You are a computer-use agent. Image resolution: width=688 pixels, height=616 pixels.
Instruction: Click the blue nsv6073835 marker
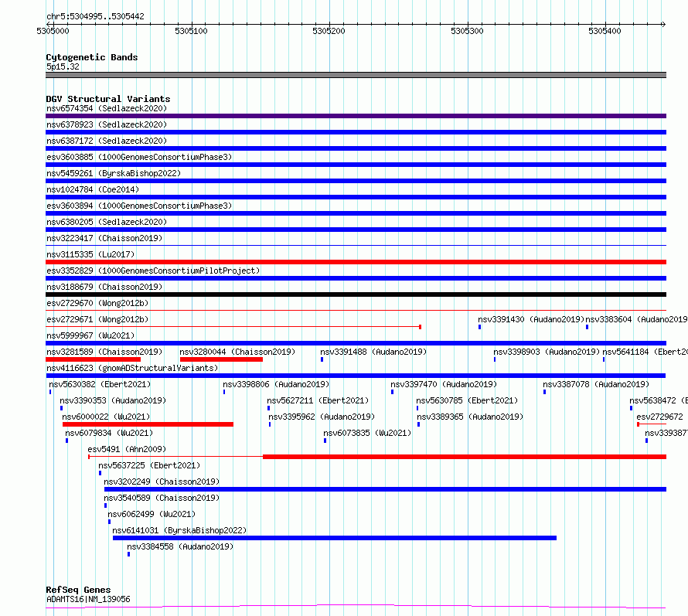point(325,441)
